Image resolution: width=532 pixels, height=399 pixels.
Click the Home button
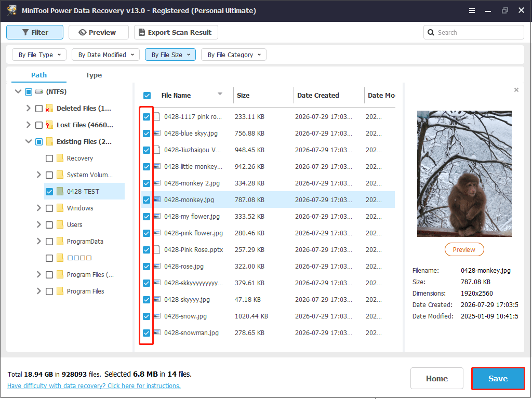click(437, 378)
